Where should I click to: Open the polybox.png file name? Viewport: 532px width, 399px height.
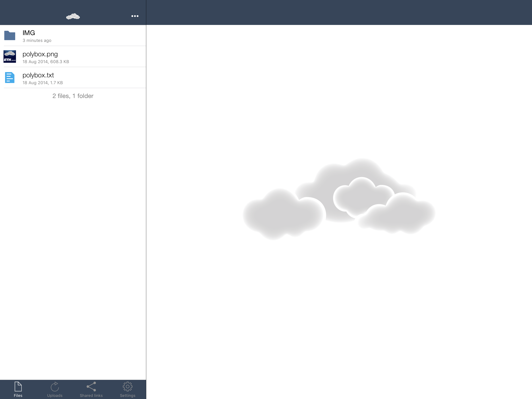[40, 54]
